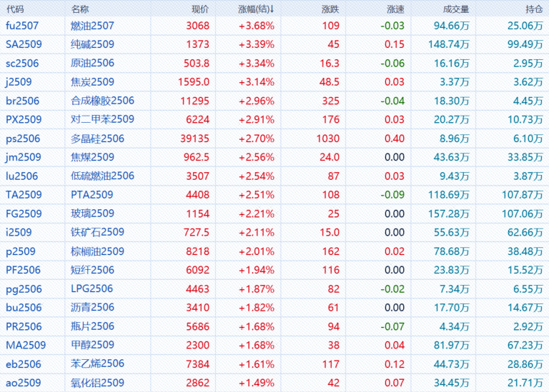
Task: Select 棕榈油2509 price value 8218
Action: [x=197, y=251]
